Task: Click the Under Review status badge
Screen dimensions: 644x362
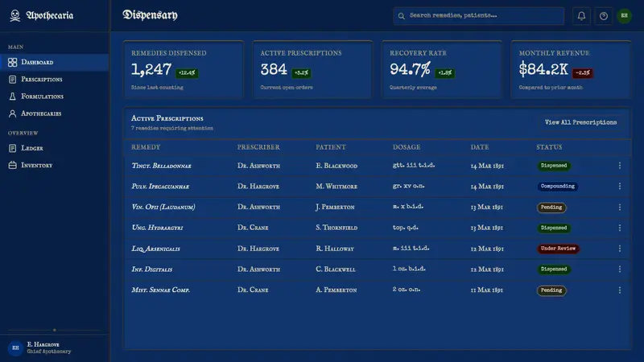Action: click(x=558, y=249)
